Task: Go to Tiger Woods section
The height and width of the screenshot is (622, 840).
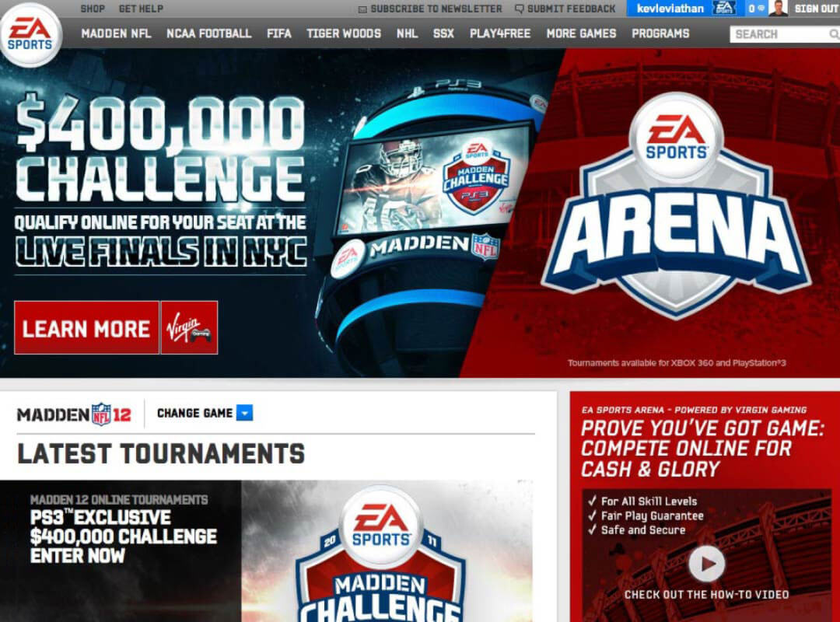Action: pos(343,33)
